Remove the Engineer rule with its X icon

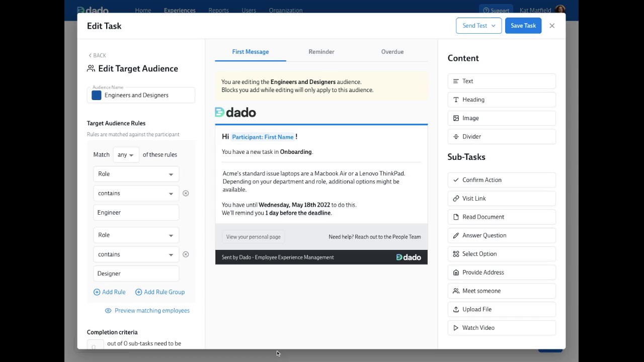pyautogui.click(x=186, y=194)
